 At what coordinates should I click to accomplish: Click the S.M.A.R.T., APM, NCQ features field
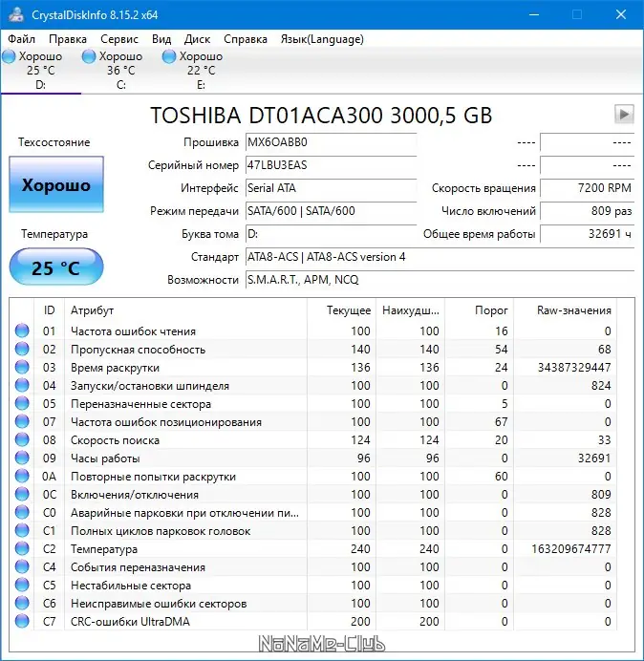coord(440,280)
